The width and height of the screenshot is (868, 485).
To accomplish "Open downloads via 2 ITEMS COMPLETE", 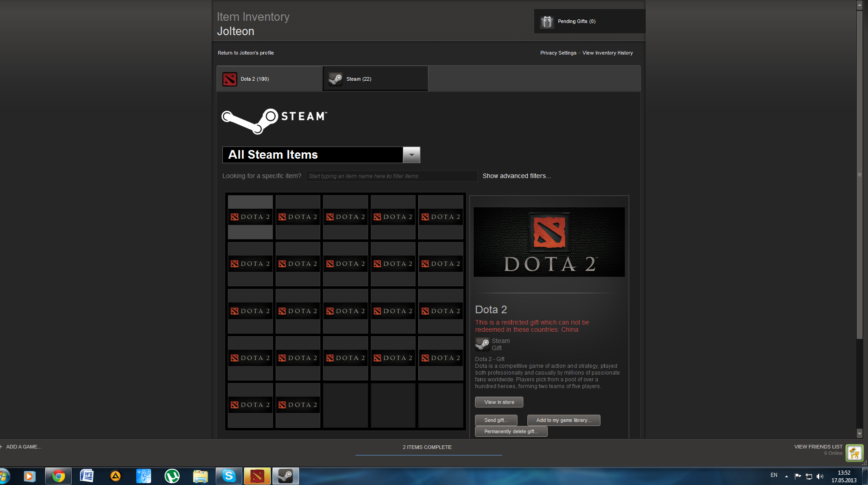I will click(427, 447).
